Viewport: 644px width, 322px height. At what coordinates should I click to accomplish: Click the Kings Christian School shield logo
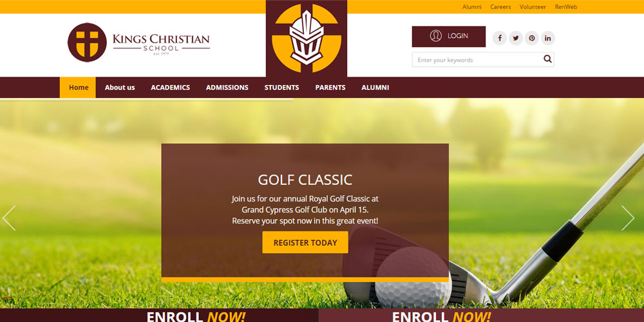pos(87,43)
